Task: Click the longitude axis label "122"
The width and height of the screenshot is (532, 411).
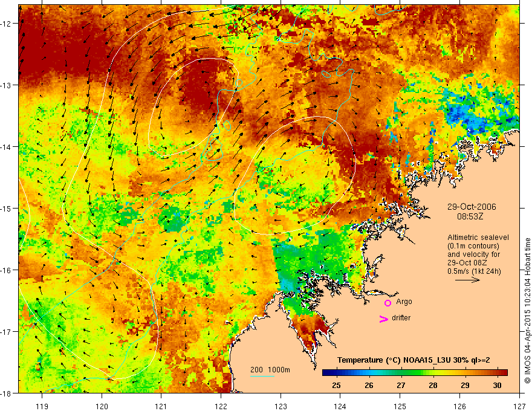Action: (x=221, y=407)
